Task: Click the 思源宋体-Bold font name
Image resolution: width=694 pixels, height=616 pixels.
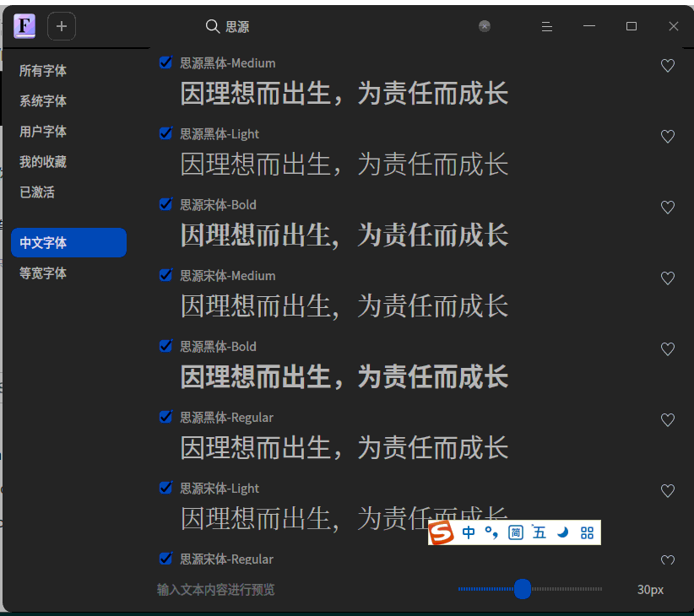Action: pyautogui.click(x=218, y=205)
